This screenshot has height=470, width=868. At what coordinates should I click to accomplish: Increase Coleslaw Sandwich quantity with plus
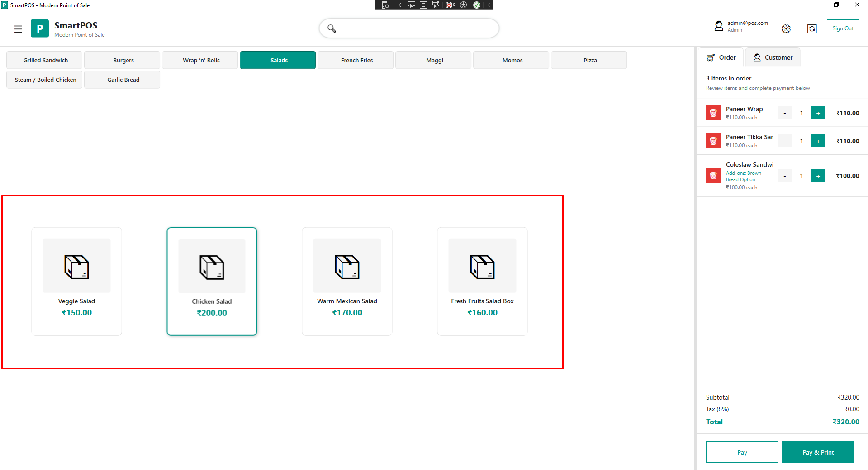pos(818,176)
